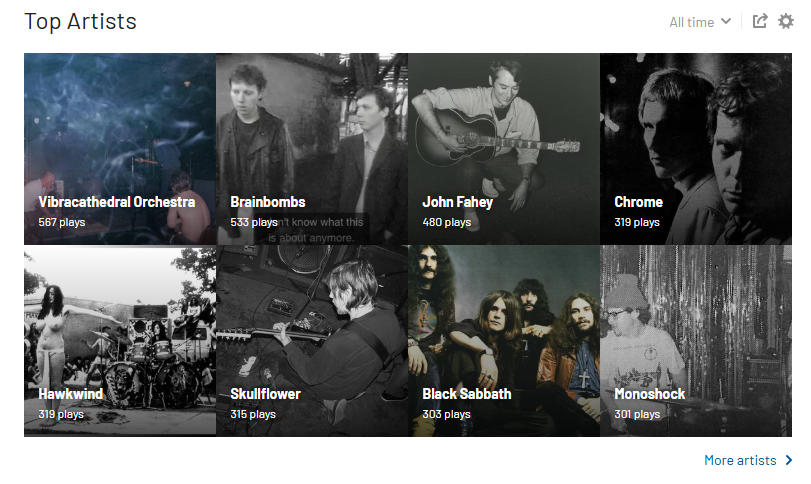
Task: Open the Skullflower artist name link
Action: click(x=265, y=394)
